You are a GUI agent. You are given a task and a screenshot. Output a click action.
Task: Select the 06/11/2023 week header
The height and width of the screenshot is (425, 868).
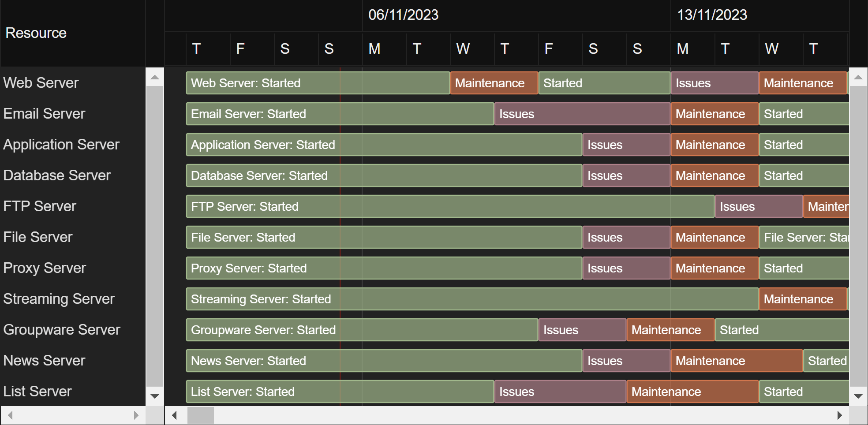(404, 15)
